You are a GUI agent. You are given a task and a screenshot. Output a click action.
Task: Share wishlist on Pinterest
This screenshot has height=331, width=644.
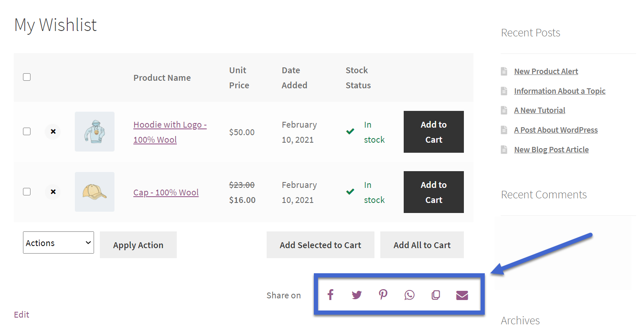(x=383, y=295)
